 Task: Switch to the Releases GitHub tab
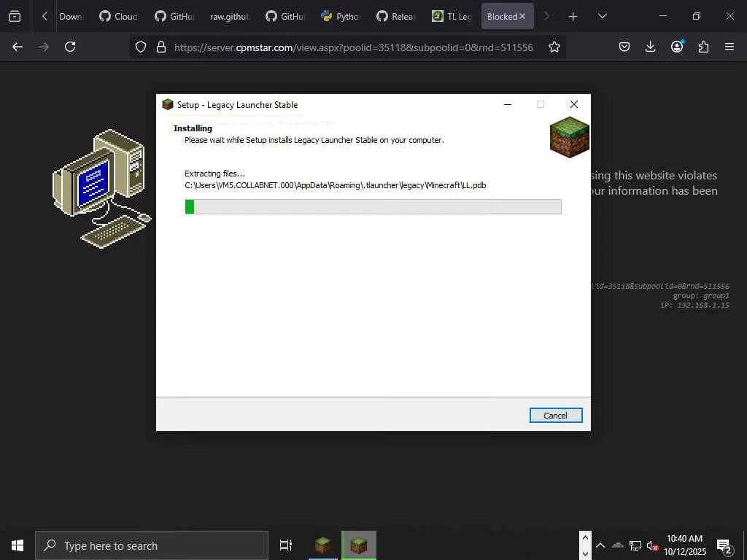pyautogui.click(x=396, y=17)
